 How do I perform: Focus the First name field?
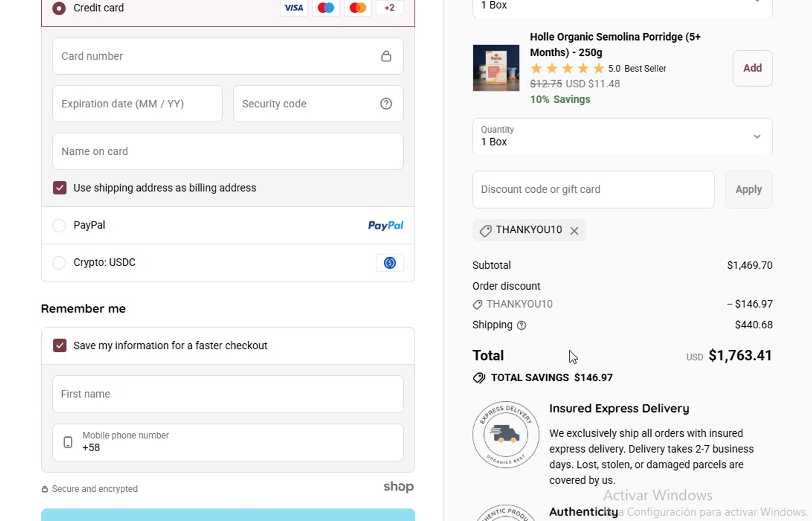[228, 394]
